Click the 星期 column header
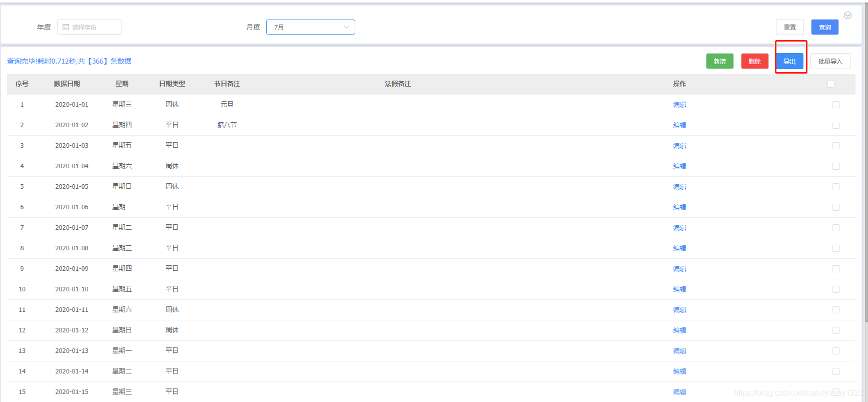Image resolution: width=868 pixels, height=402 pixels. pos(122,84)
